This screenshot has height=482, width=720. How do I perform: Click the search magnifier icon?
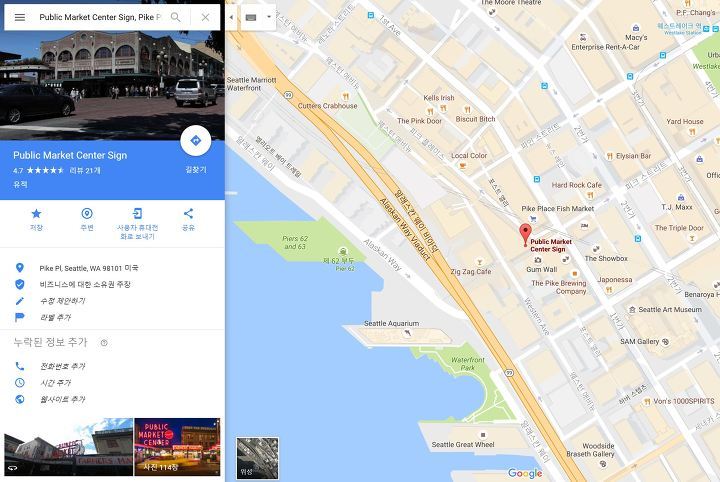pyautogui.click(x=175, y=17)
